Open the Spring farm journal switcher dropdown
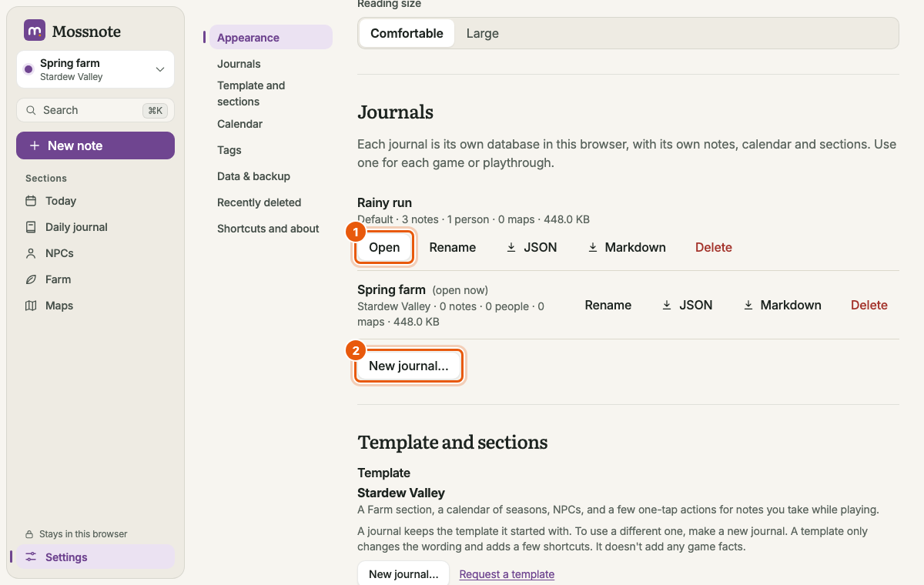This screenshot has width=924, height=585. point(95,69)
